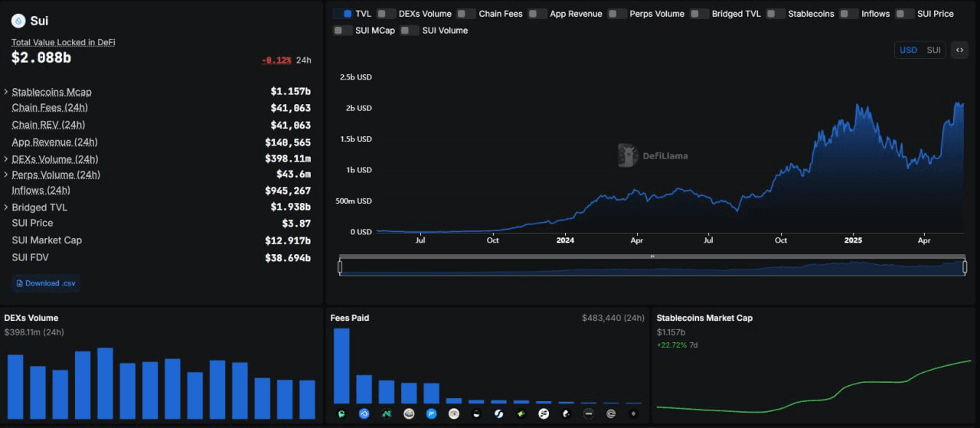Click the Stablecoins Market Cap panel title
Image resolution: width=980 pixels, height=428 pixels.
[x=704, y=318]
